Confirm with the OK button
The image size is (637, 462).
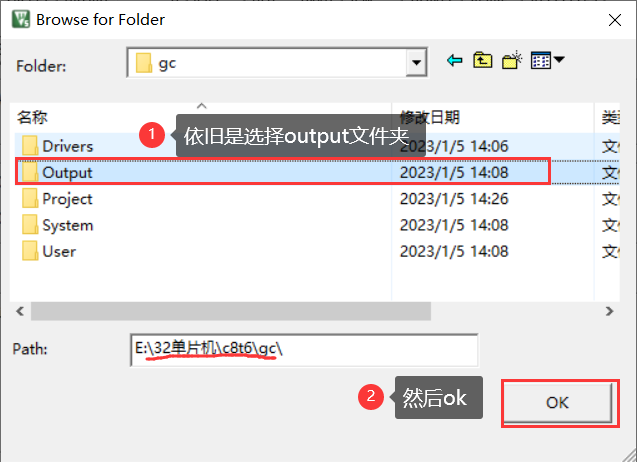(x=557, y=403)
